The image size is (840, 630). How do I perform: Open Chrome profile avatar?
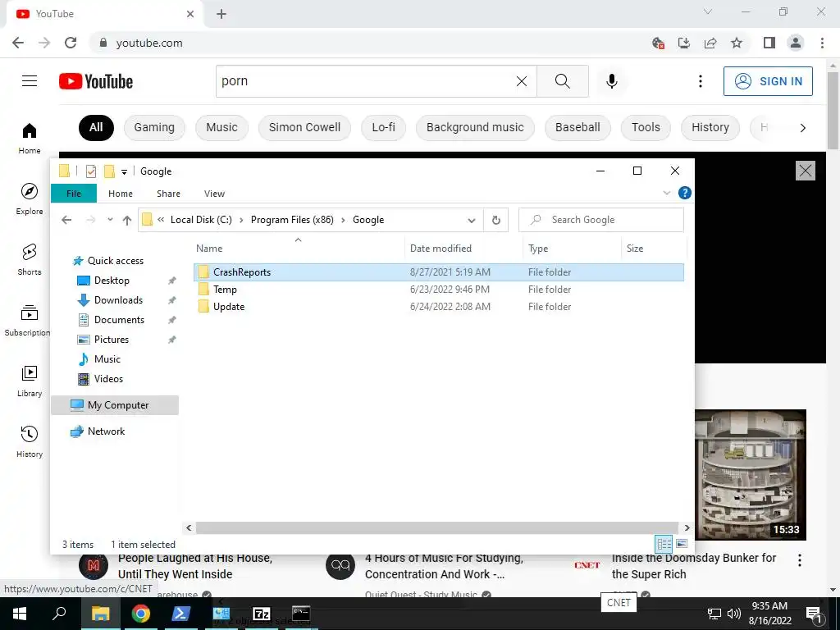coord(796,43)
